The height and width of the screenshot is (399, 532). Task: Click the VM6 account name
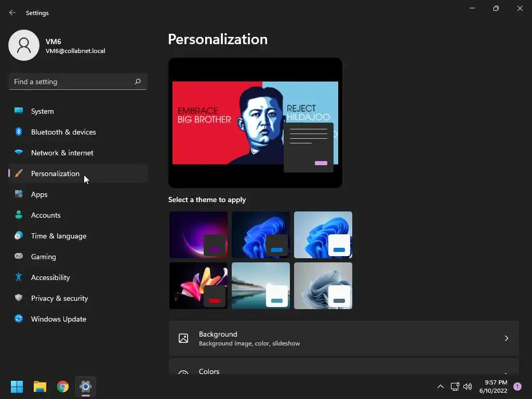pyautogui.click(x=54, y=42)
